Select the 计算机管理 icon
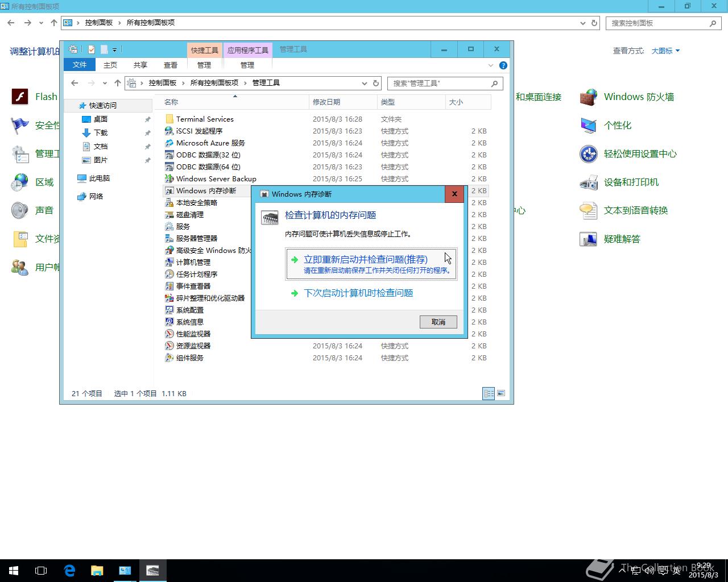728x582 pixels. click(x=169, y=262)
